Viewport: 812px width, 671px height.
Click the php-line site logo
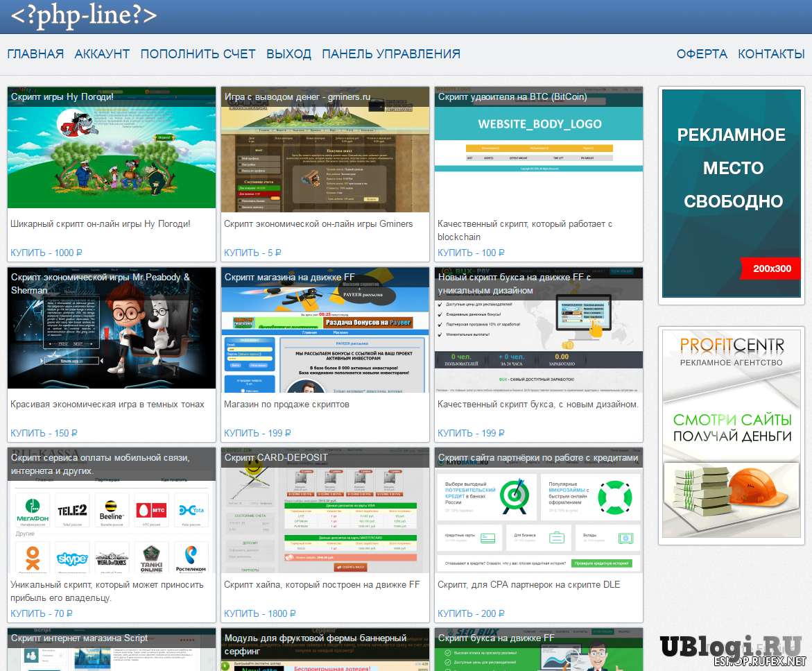(x=83, y=15)
